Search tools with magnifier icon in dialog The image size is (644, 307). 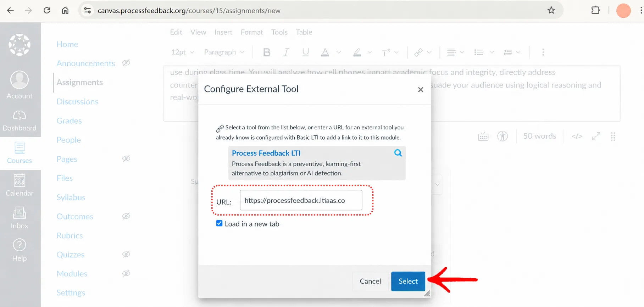coord(398,153)
